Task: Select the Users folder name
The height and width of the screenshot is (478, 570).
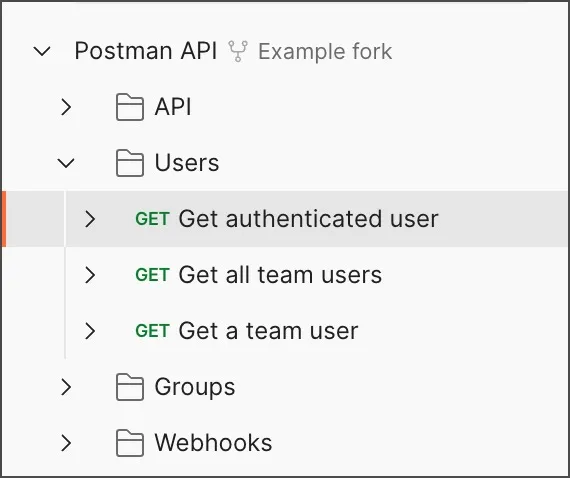Action: coord(187,163)
